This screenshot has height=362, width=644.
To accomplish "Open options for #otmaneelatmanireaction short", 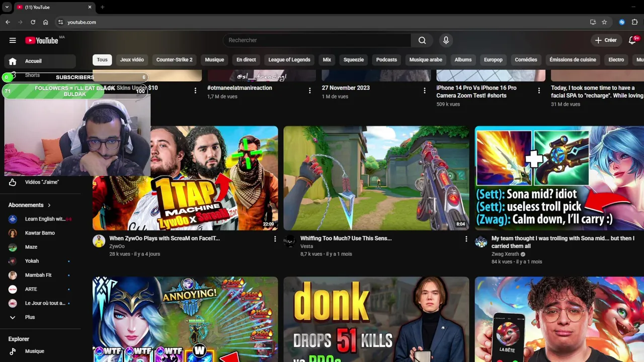I will pos(309,90).
